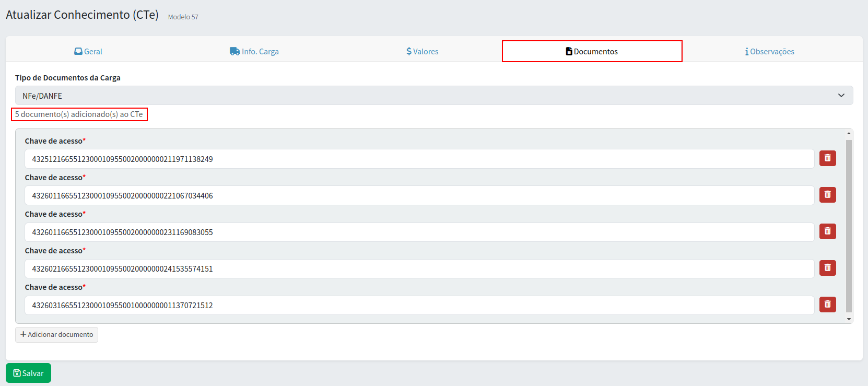Delete the access key ending in 034406
The width and height of the screenshot is (868, 386).
tap(827, 195)
